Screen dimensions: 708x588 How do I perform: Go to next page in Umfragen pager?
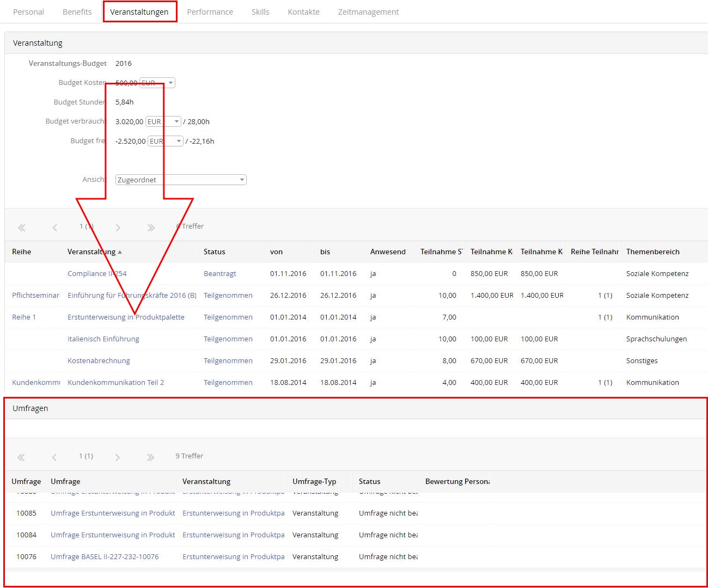[117, 457]
